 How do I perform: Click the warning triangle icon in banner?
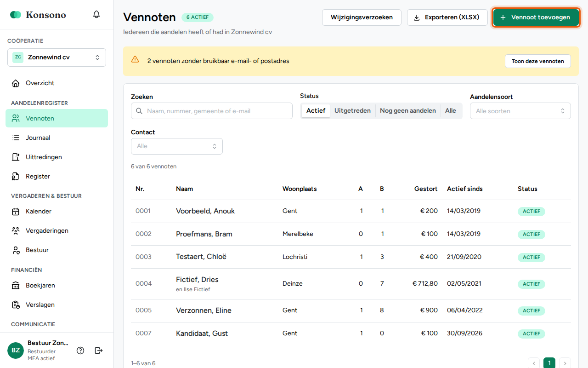pyautogui.click(x=135, y=59)
